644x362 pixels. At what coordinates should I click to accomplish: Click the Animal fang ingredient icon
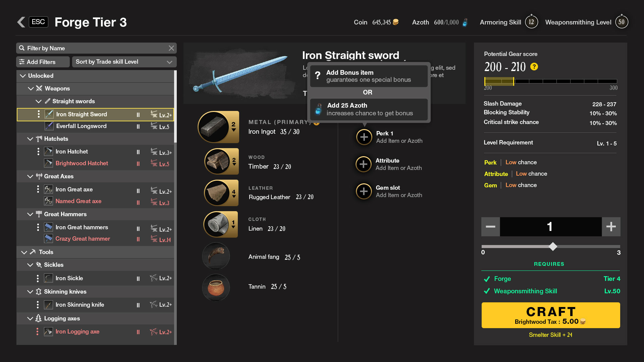(216, 256)
